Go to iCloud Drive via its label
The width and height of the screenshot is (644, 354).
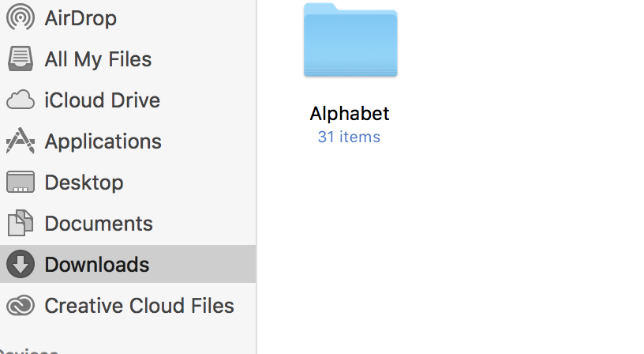(102, 100)
